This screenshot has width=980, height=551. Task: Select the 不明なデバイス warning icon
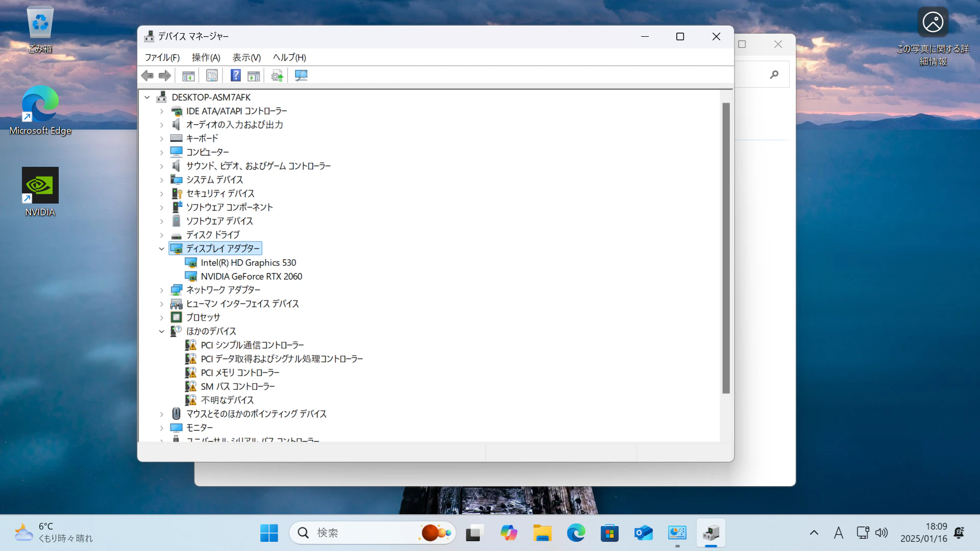coord(191,400)
